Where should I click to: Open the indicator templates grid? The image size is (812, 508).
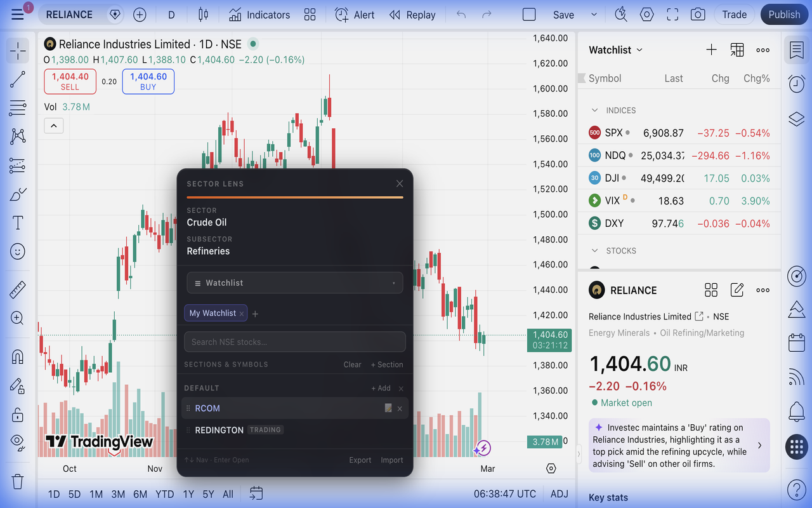[x=310, y=15]
